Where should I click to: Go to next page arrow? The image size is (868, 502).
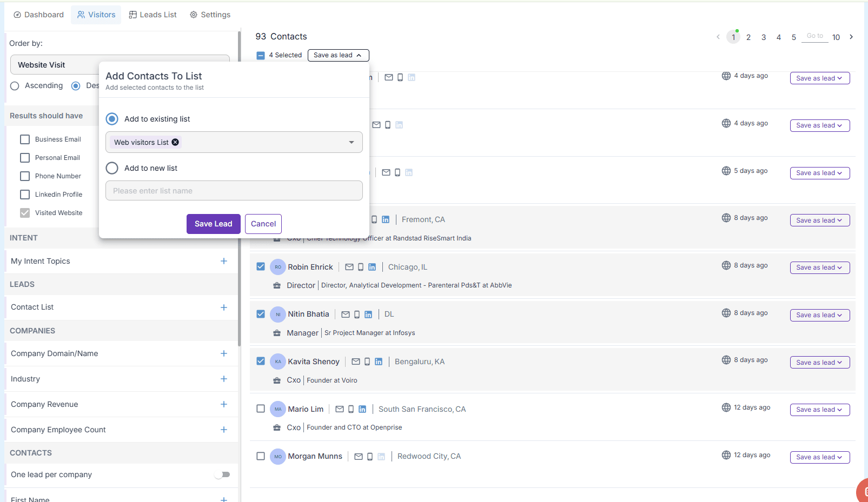tap(851, 37)
